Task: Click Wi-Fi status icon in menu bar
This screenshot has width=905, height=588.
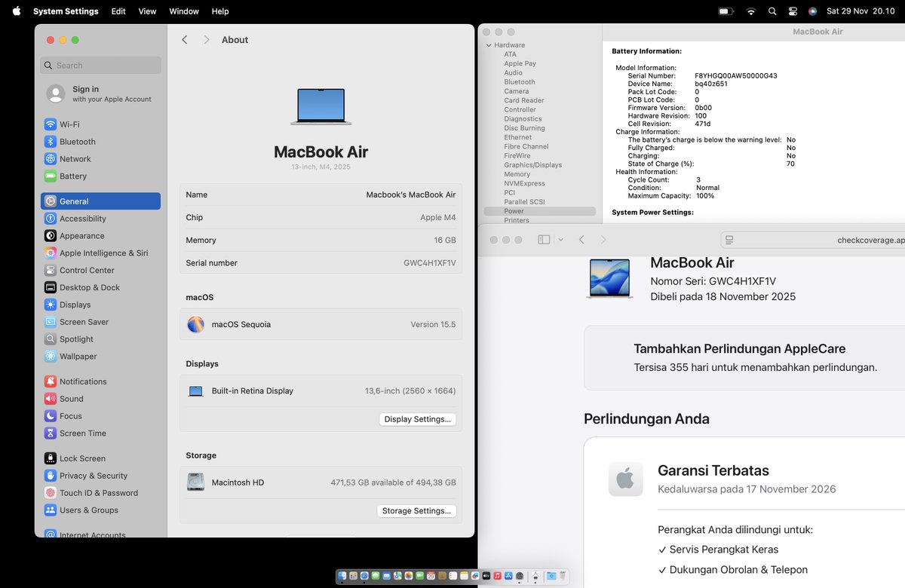Action: (x=750, y=11)
